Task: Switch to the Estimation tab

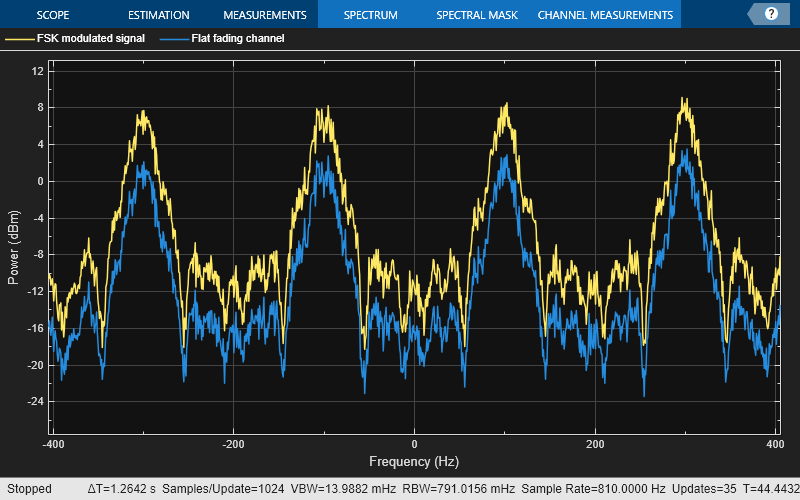Action: click(x=159, y=15)
